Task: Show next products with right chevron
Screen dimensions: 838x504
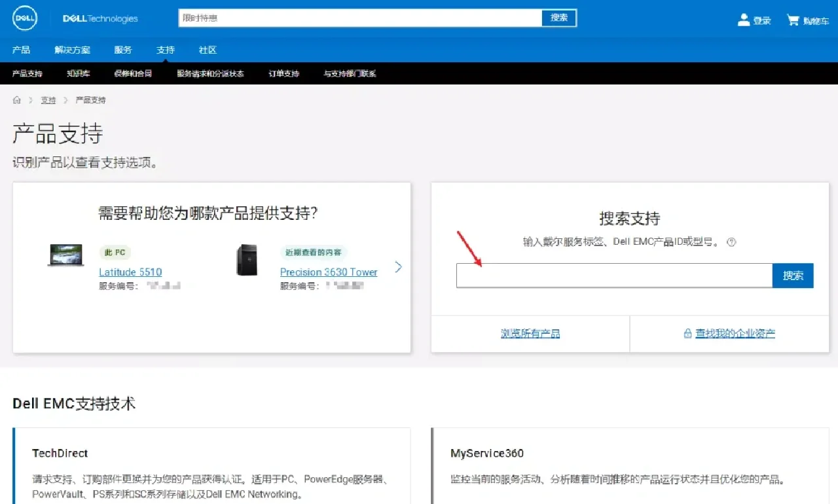Action: click(398, 266)
